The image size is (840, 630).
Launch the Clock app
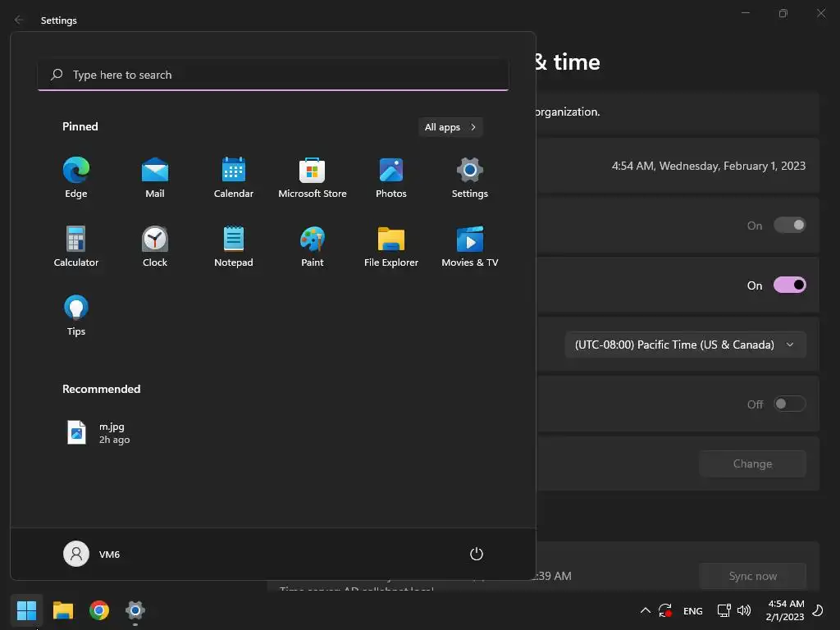pos(155,246)
